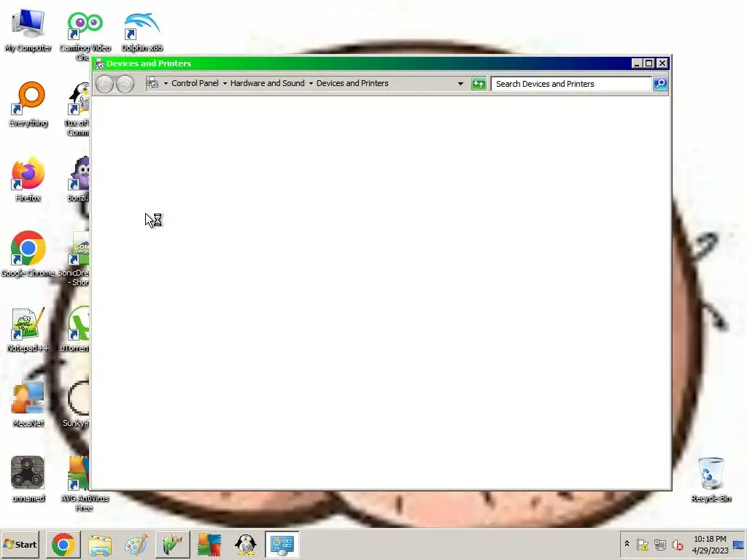
Task: Open address bar history dropdown
Action: (x=460, y=84)
